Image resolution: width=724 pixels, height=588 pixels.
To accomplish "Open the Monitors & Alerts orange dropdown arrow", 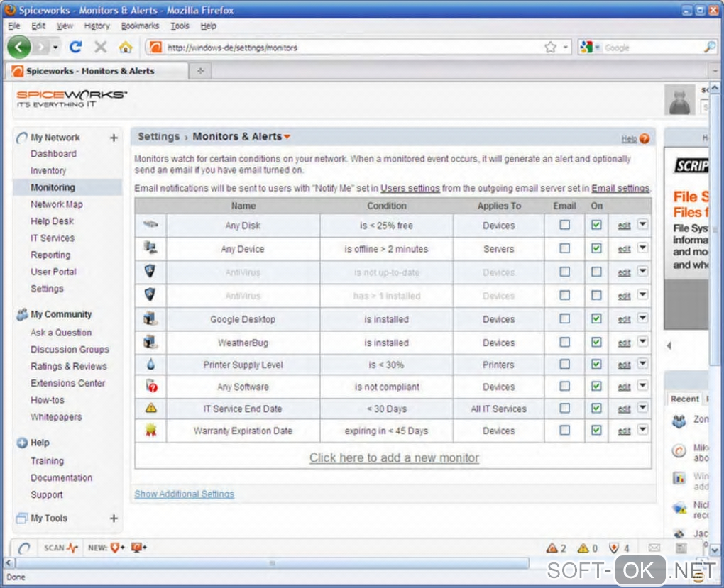I will (287, 137).
